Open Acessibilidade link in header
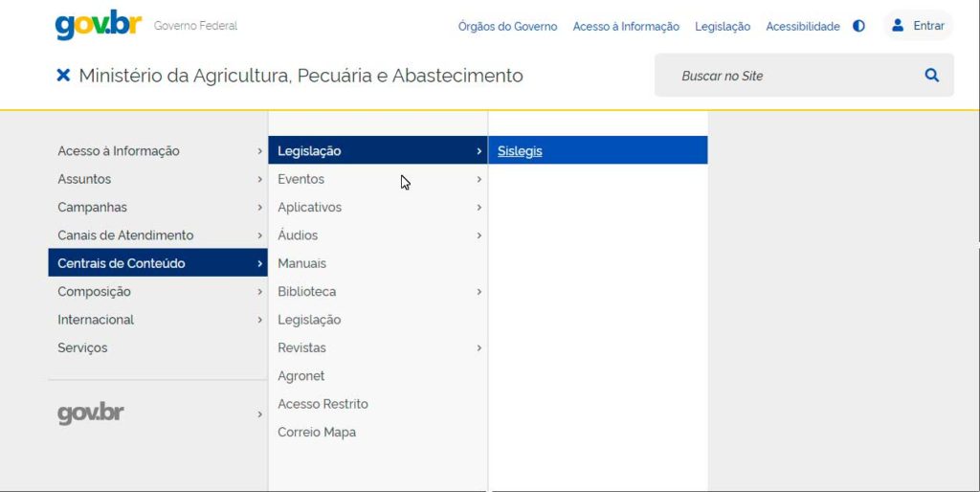 [x=803, y=26]
